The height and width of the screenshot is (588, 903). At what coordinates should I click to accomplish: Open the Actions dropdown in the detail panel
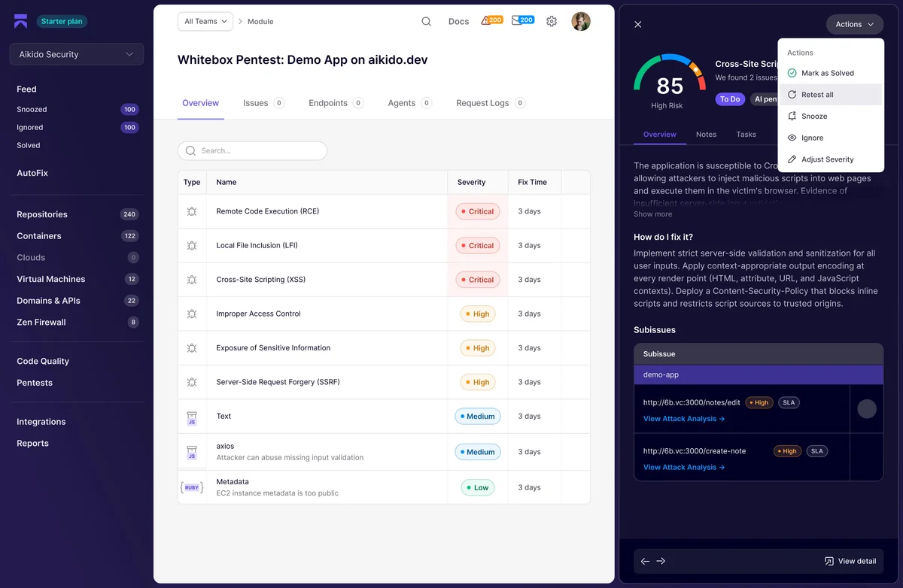click(854, 24)
